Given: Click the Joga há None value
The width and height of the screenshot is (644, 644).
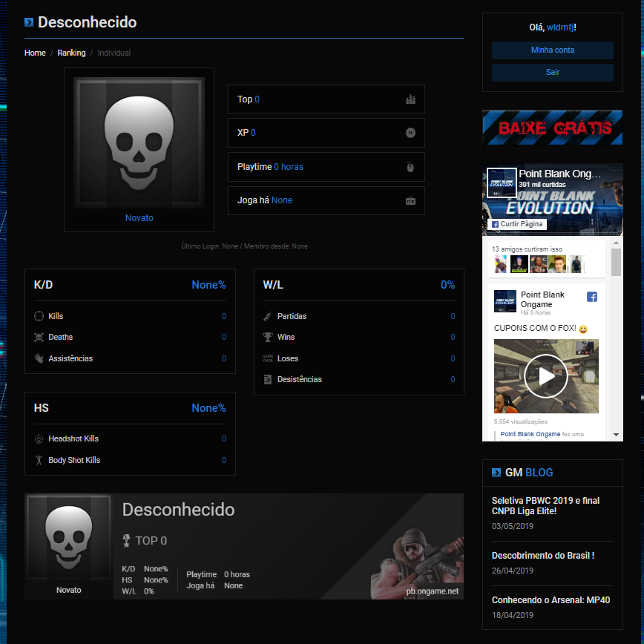Looking at the screenshot, I should (x=282, y=200).
